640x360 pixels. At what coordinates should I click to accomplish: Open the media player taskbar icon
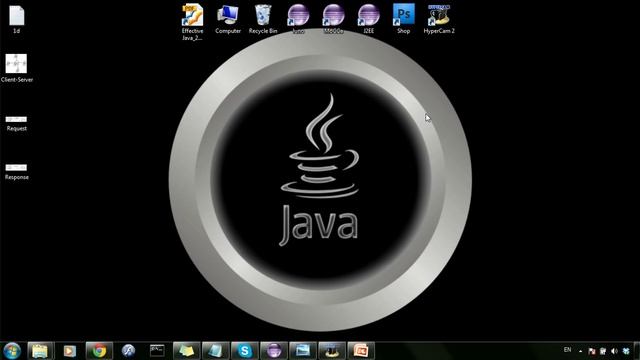click(x=70, y=351)
